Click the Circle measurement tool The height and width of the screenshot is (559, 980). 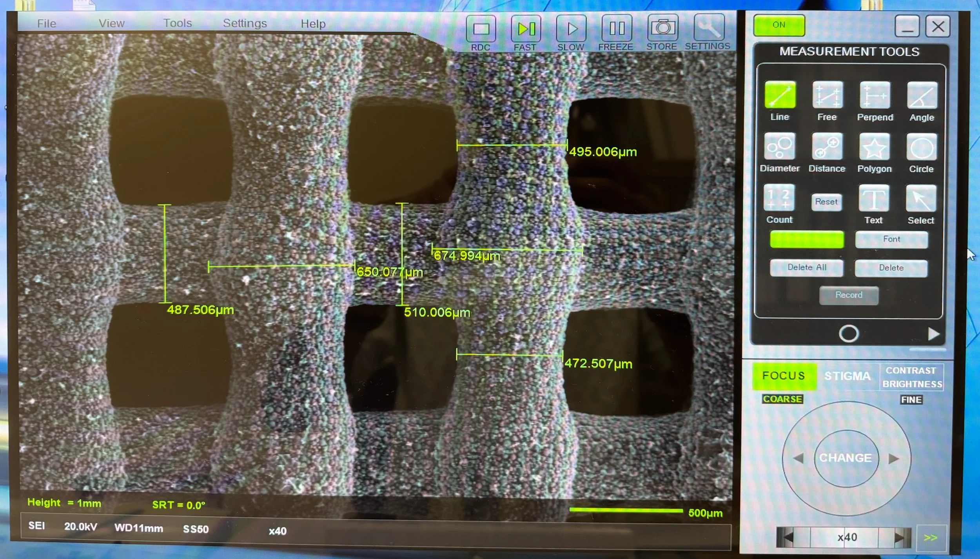(921, 147)
